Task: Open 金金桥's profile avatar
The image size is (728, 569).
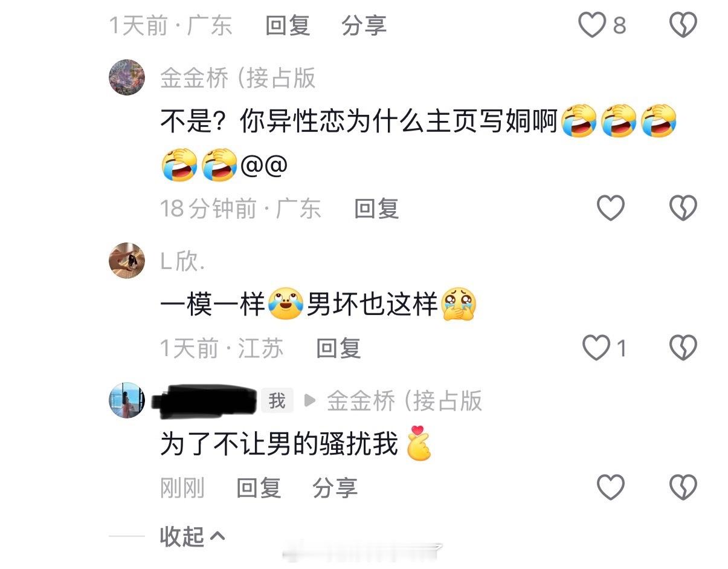Action: [127, 78]
